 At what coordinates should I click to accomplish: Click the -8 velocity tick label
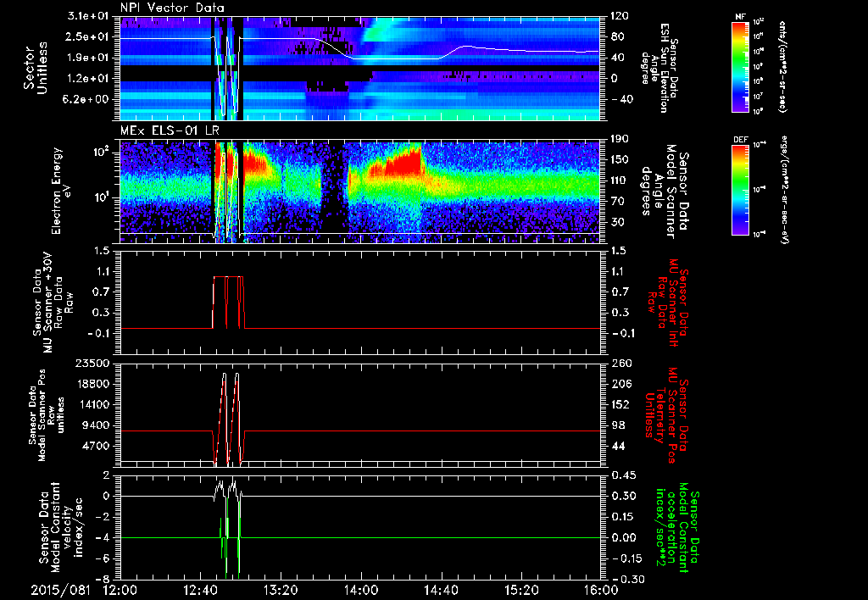tap(101, 579)
